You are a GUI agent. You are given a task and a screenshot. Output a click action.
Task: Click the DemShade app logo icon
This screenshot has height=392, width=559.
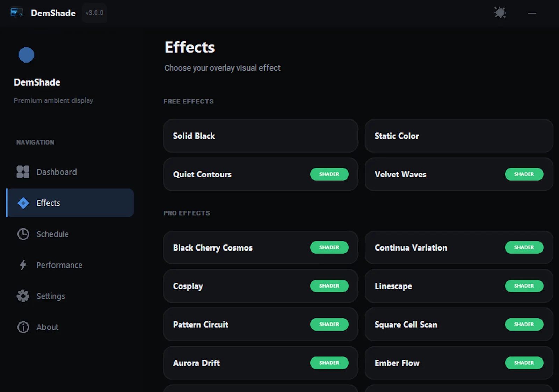(16, 13)
